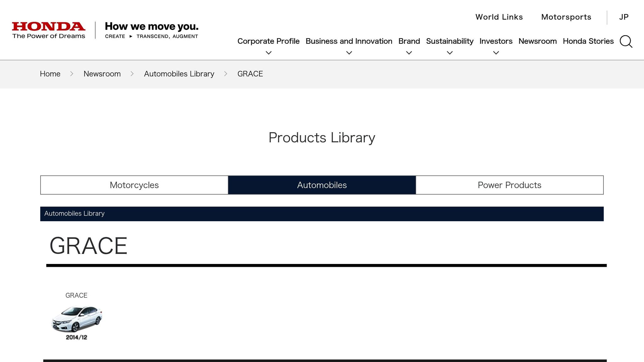Switch language to JP

coord(624,17)
